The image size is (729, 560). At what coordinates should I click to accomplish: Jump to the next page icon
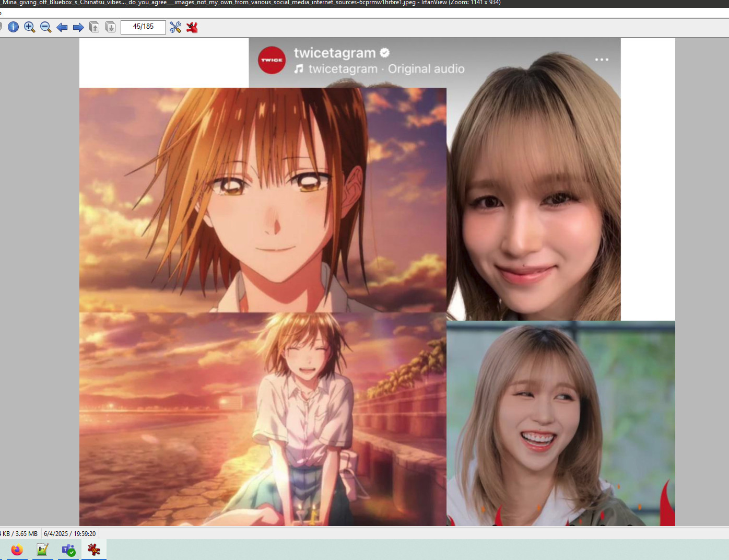pos(111,27)
